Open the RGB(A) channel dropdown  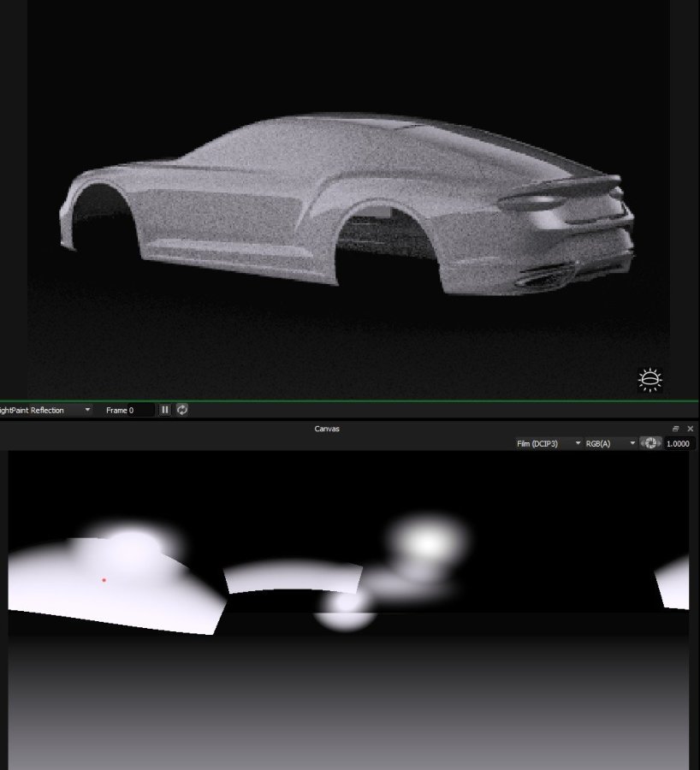point(609,443)
